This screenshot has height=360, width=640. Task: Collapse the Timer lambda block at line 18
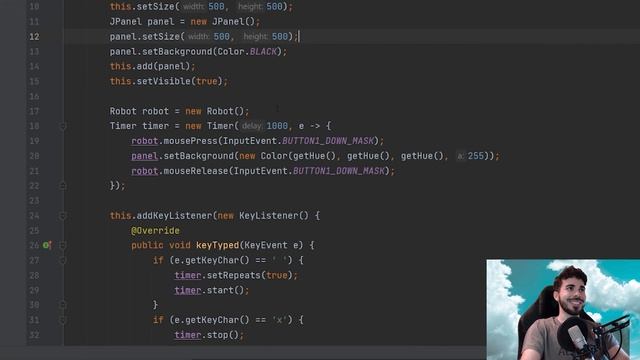pos(63,126)
